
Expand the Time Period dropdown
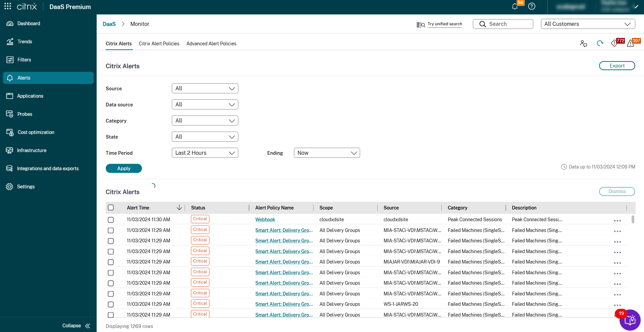tap(205, 153)
